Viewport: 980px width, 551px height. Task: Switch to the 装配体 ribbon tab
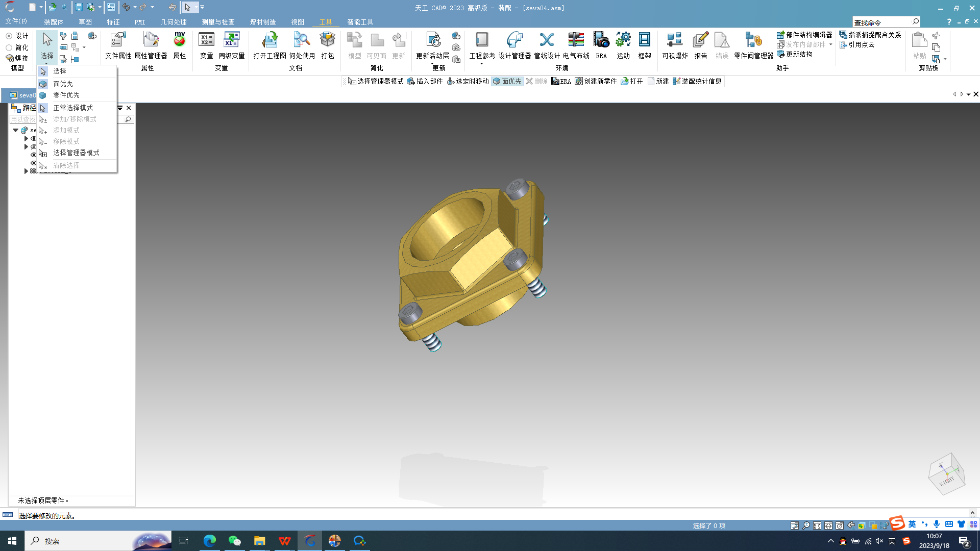(x=53, y=22)
